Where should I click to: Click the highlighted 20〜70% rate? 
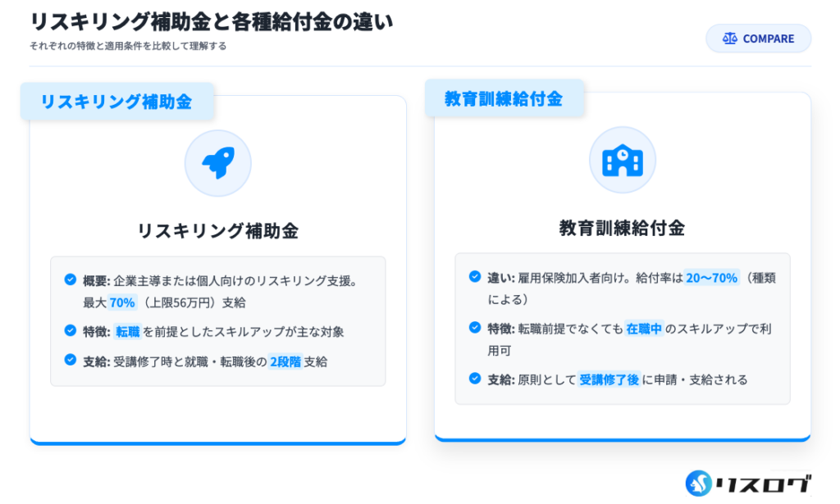711,278
